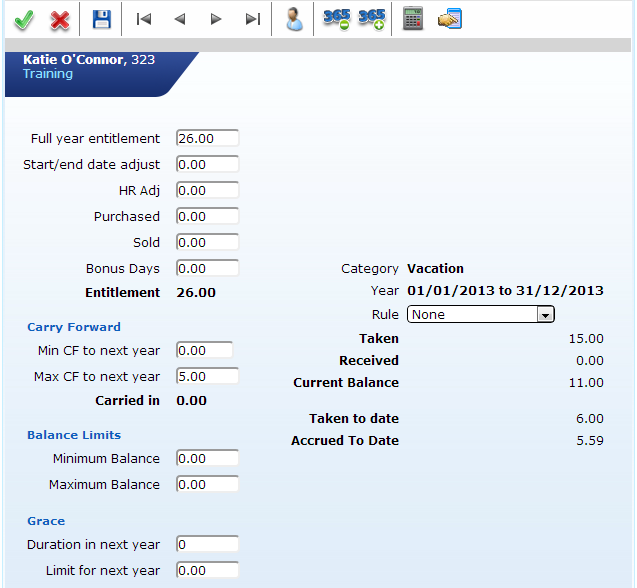Save using the floppy disk icon
This screenshot has height=588, width=637.
click(x=101, y=19)
